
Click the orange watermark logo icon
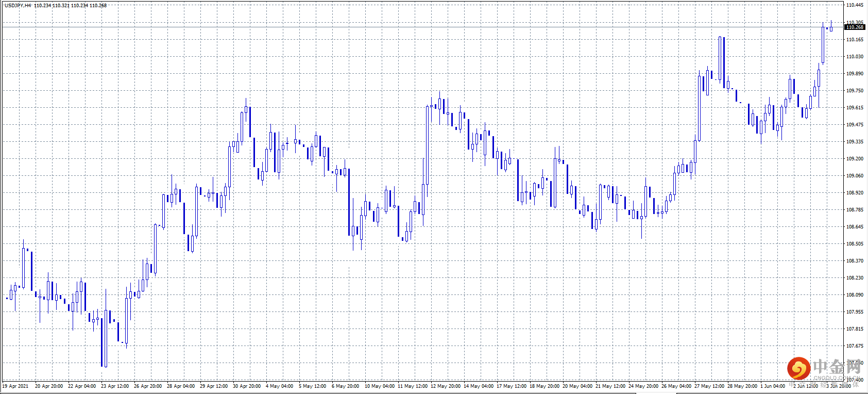click(x=798, y=368)
